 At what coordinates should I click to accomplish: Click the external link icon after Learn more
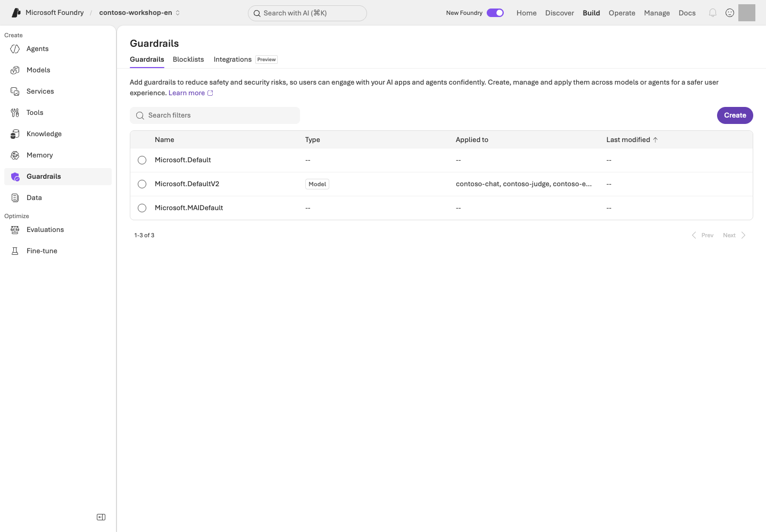click(x=210, y=93)
